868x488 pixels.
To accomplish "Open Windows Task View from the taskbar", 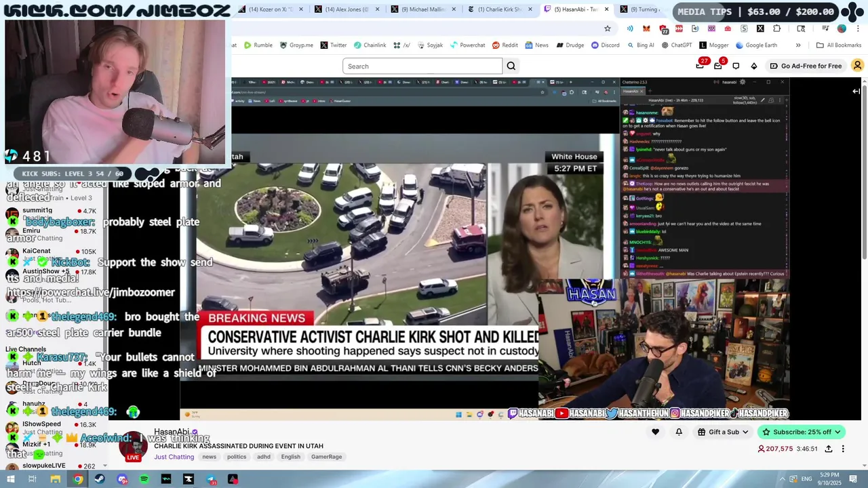I will pos(32,479).
